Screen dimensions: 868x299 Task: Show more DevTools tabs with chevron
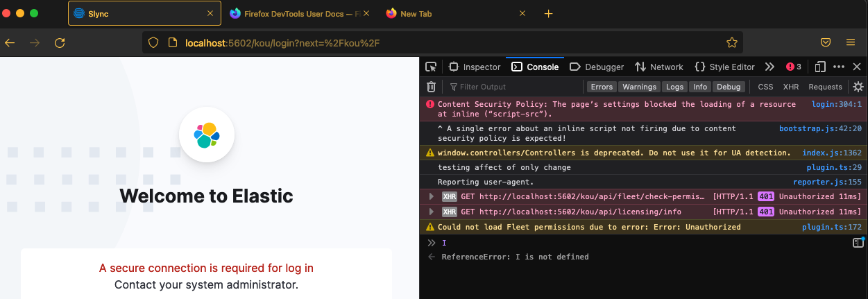point(769,67)
